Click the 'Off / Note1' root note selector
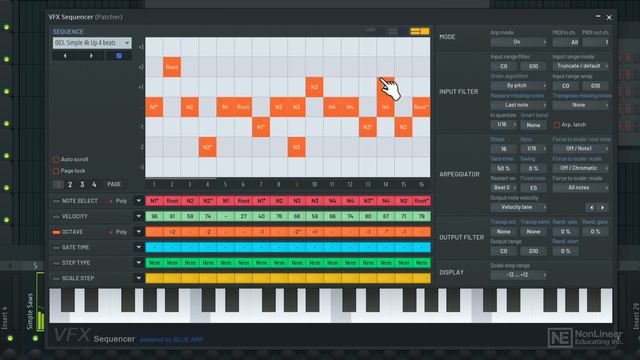The image size is (640, 360). point(581,149)
